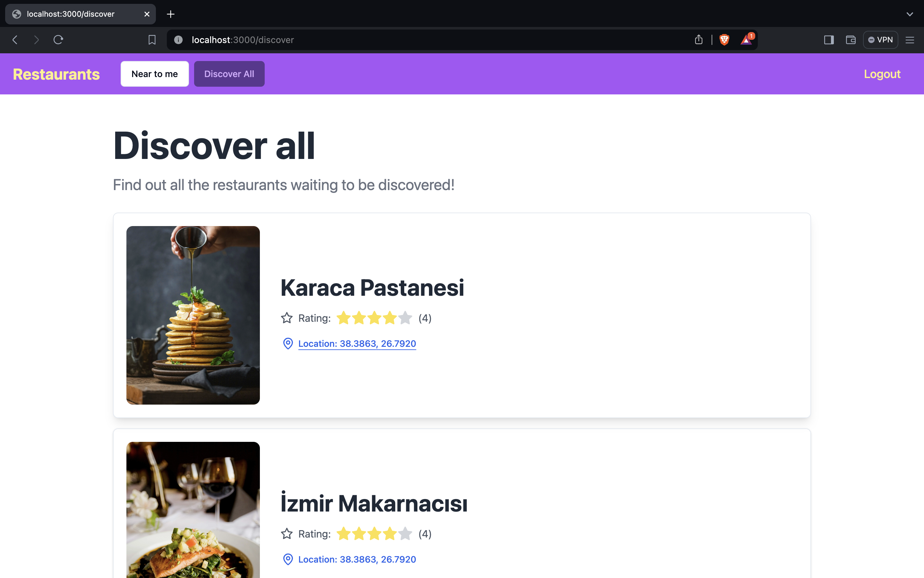Open the VPN button

(880, 40)
